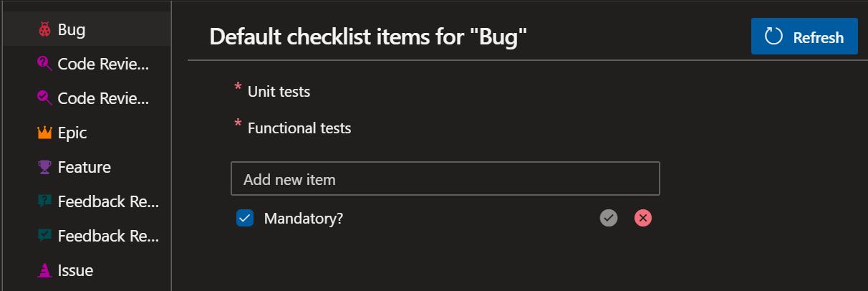Focus the "Add new item" text field
Viewport: 868px width, 291px height.
[x=445, y=179]
